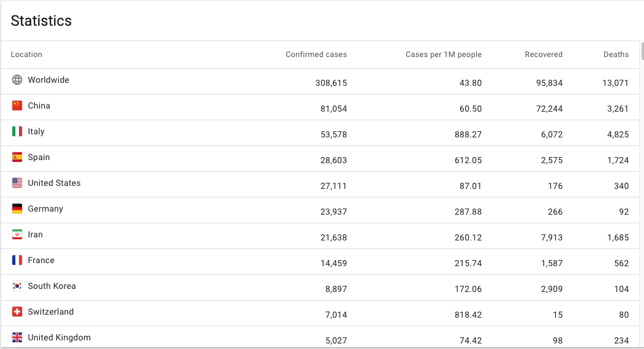Click the Italy flag icon

point(17,131)
